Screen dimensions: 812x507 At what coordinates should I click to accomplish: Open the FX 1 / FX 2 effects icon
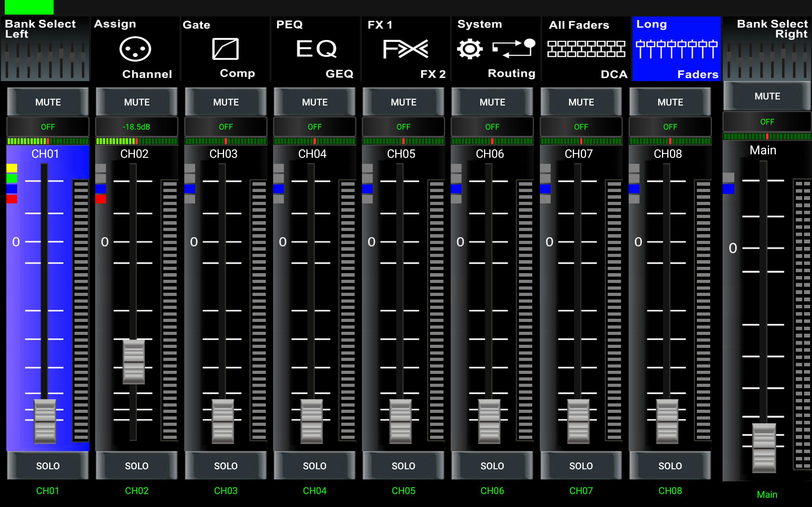point(405,49)
